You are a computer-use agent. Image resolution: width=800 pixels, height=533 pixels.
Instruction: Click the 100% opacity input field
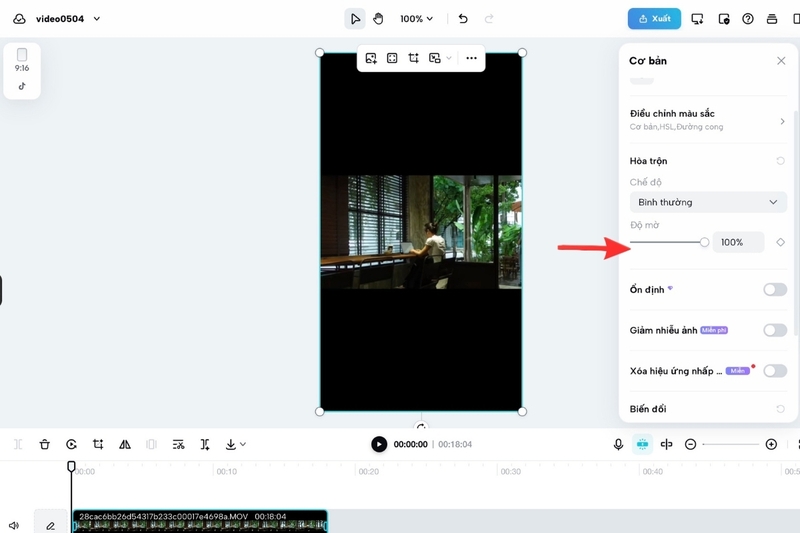[x=738, y=242]
